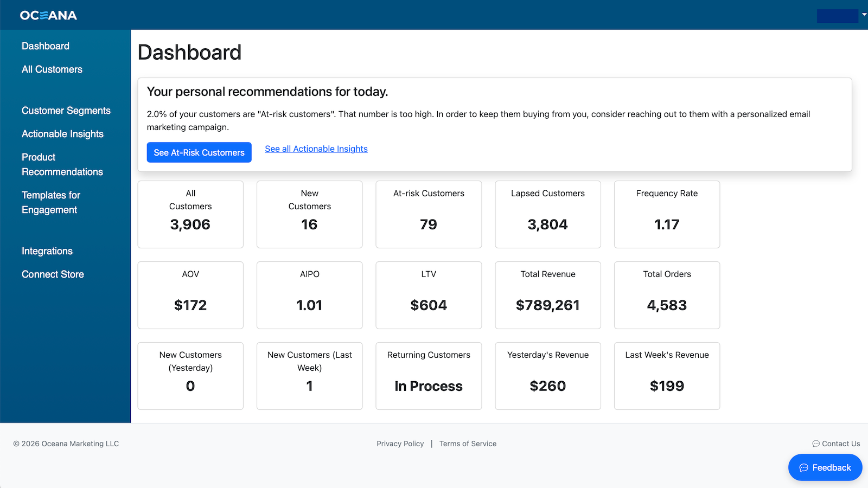The height and width of the screenshot is (488, 868).
Task: Open Templates for Engagement
Action: [51, 202]
